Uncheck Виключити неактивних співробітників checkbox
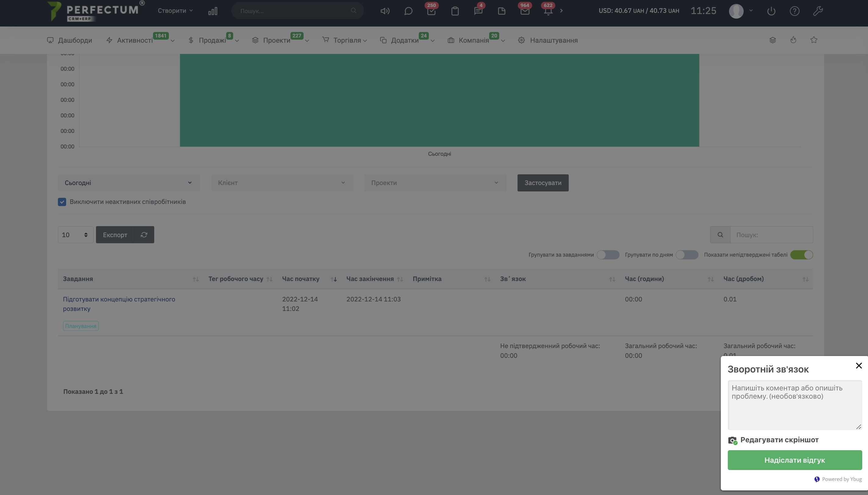This screenshot has height=495, width=868. 62,202
